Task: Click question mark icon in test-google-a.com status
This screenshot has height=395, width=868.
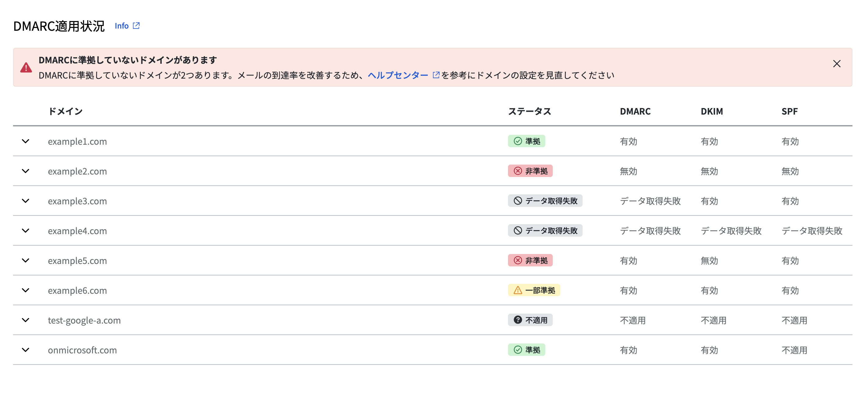Action: [x=518, y=320]
